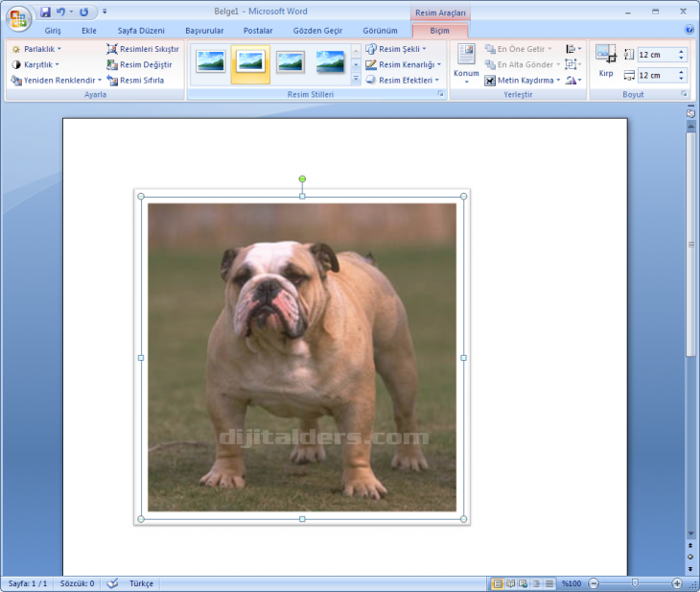Switch to Outline view
The width and height of the screenshot is (700, 592).
click(x=536, y=583)
